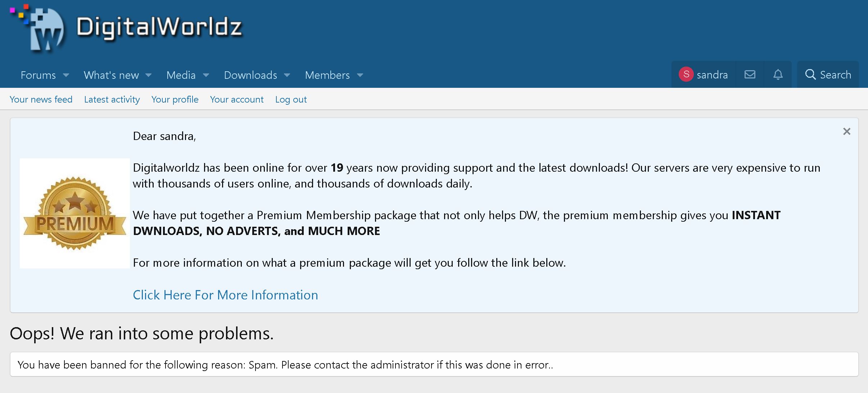Click sandra's red avatar icon
The width and height of the screenshot is (868, 393).
pyautogui.click(x=686, y=74)
